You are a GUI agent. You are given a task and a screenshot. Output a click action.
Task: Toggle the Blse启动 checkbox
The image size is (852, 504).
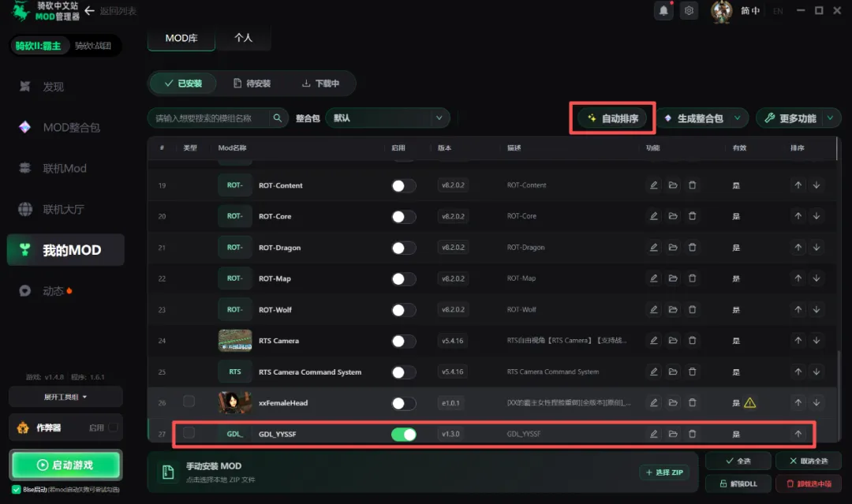click(x=17, y=489)
